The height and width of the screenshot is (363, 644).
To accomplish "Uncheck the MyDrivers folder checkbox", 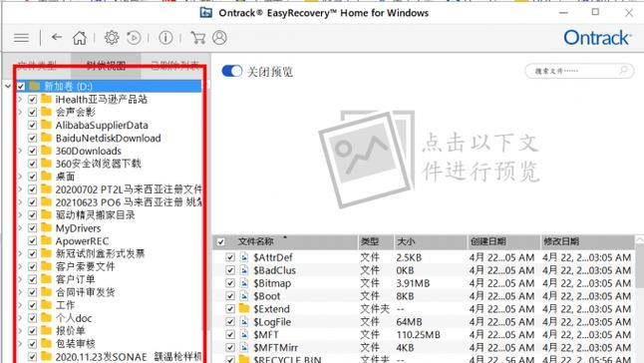I will click(33, 228).
